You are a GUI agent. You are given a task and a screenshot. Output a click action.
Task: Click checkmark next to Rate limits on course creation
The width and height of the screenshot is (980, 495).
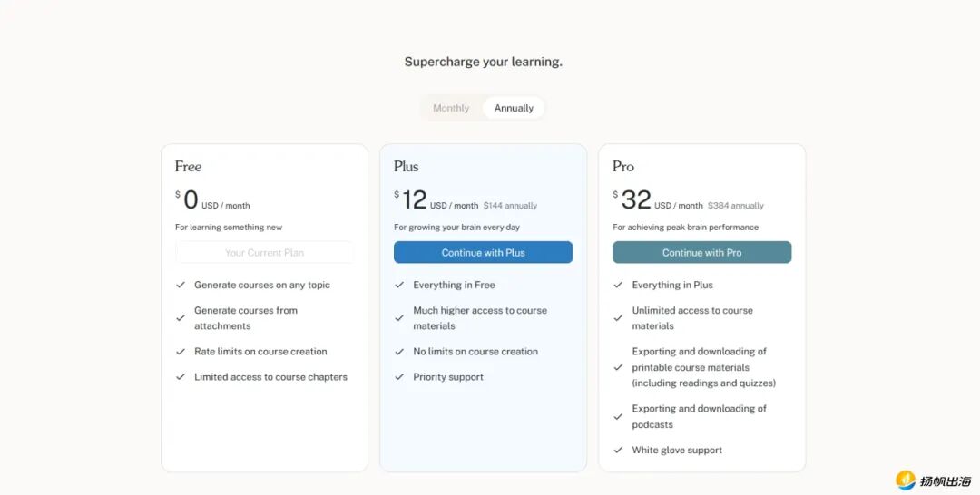pyautogui.click(x=181, y=352)
